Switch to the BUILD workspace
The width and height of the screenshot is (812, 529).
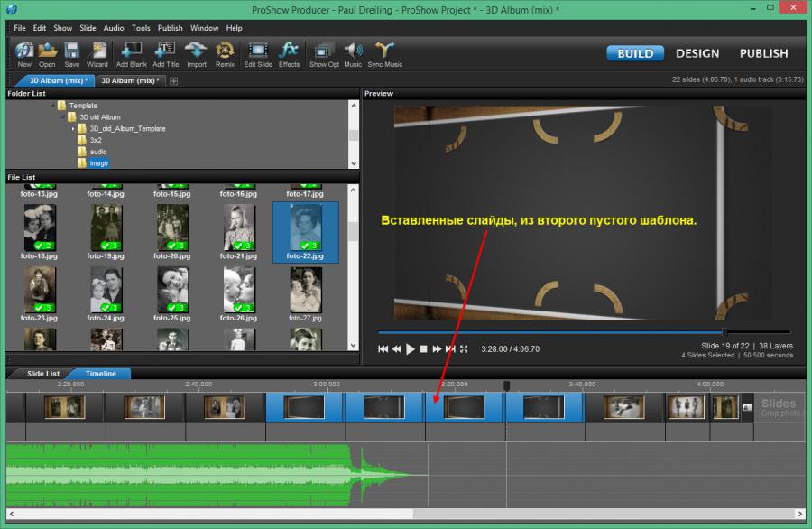(635, 53)
